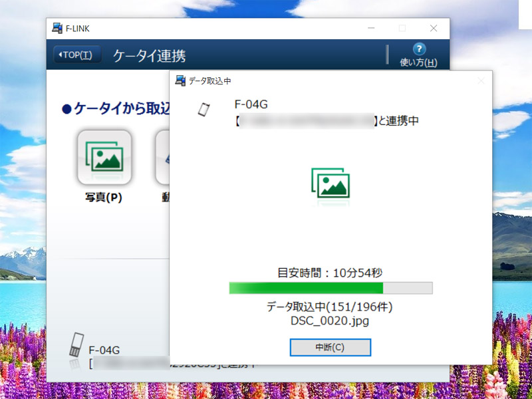Close the F-LINK main window
The height and width of the screenshot is (399, 532).
click(433, 29)
